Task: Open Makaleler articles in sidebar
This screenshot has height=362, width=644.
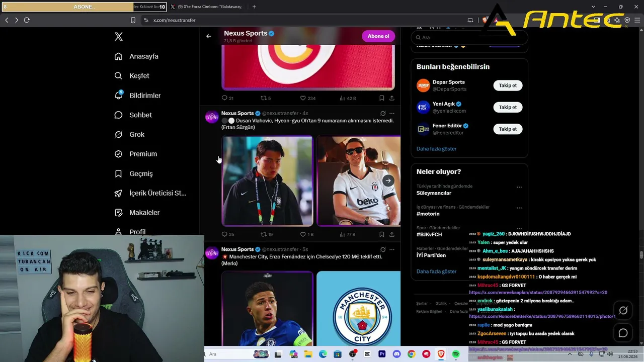Action: (137, 213)
